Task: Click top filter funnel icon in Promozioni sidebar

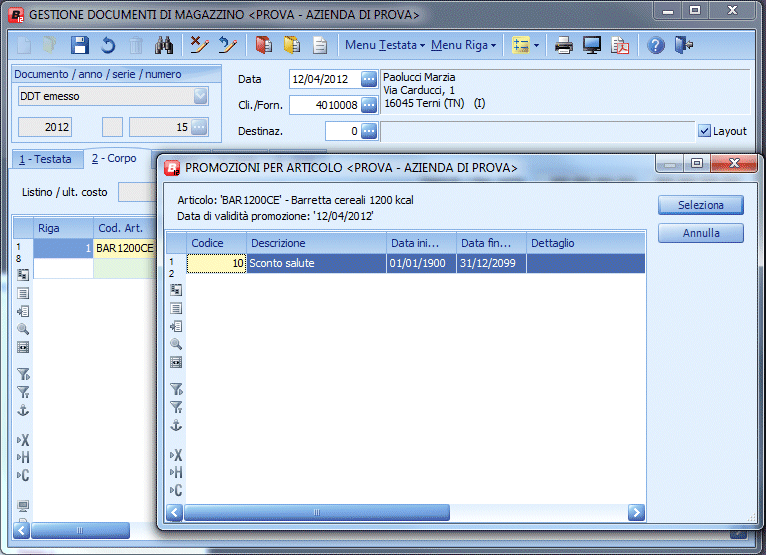Action: [x=176, y=389]
